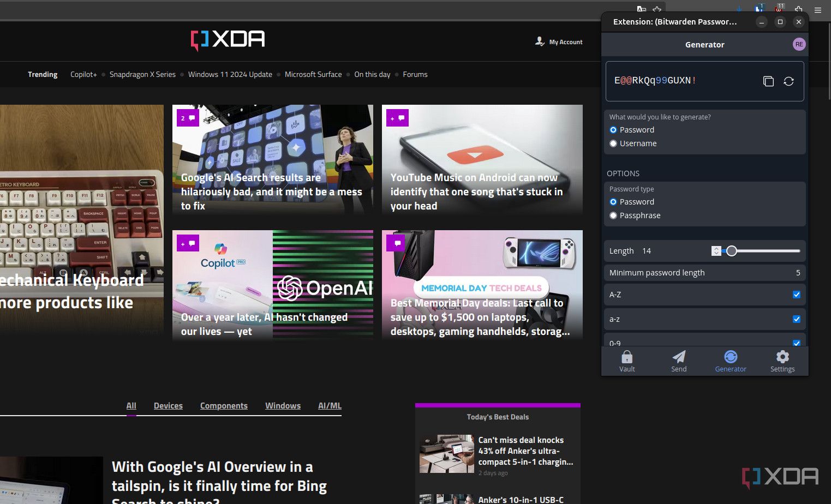Click comment badge on Memorial Day deals article
Screen dimensions: 831x504
pos(396,243)
